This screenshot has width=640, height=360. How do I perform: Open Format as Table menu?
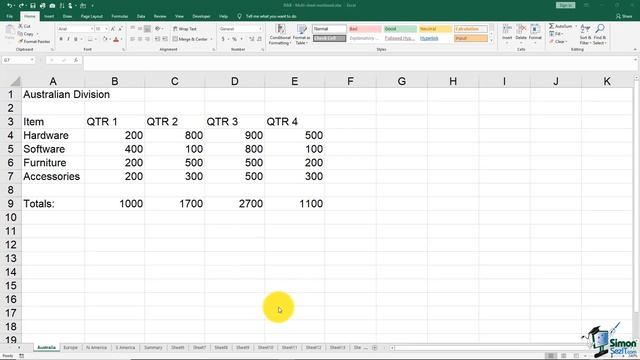tap(301, 34)
